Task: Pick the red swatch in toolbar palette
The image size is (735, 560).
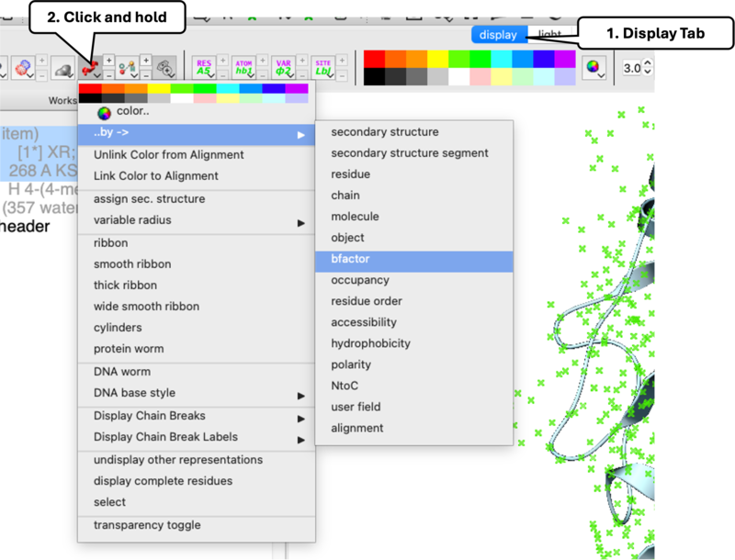Action: pos(375,59)
